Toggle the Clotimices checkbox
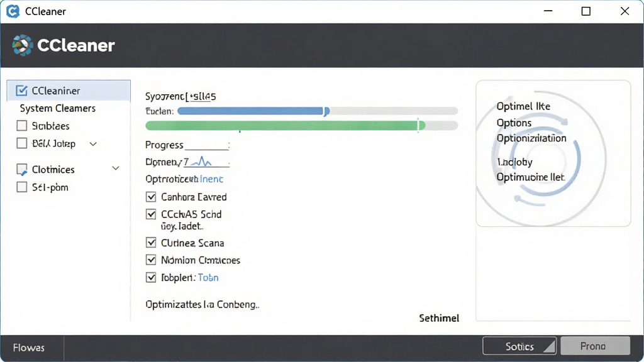Screen dimensions: 644x362 click(x=22, y=170)
